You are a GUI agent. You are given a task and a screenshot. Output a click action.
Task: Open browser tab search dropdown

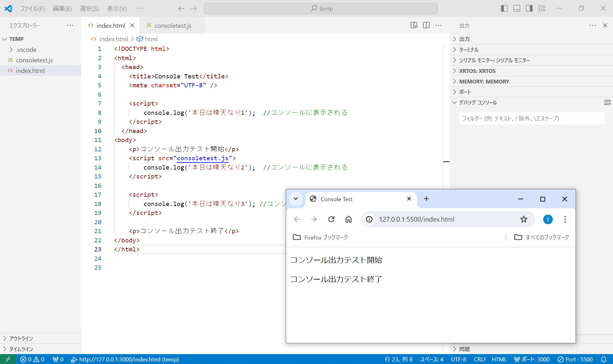coord(296,199)
